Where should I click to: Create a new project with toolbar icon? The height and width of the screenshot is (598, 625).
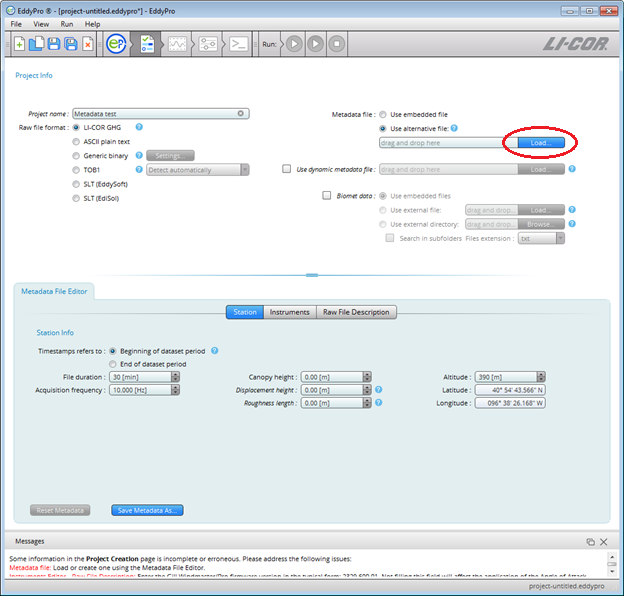click(19, 43)
